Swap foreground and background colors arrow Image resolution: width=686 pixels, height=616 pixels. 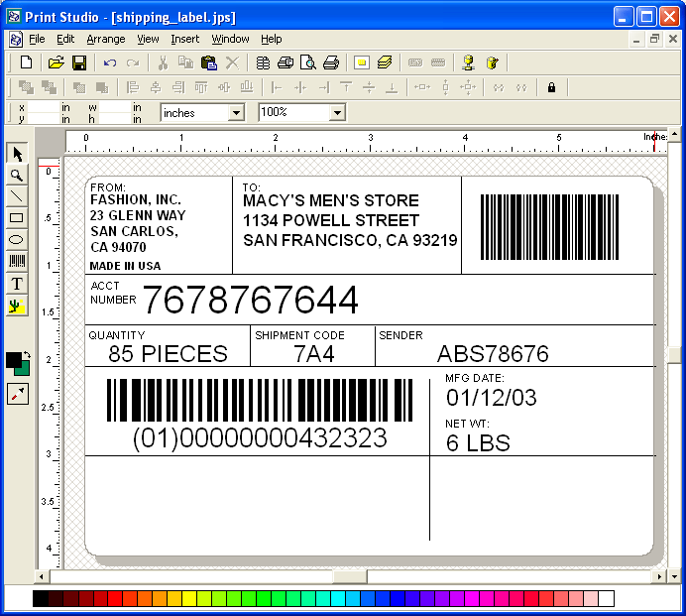(27, 355)
